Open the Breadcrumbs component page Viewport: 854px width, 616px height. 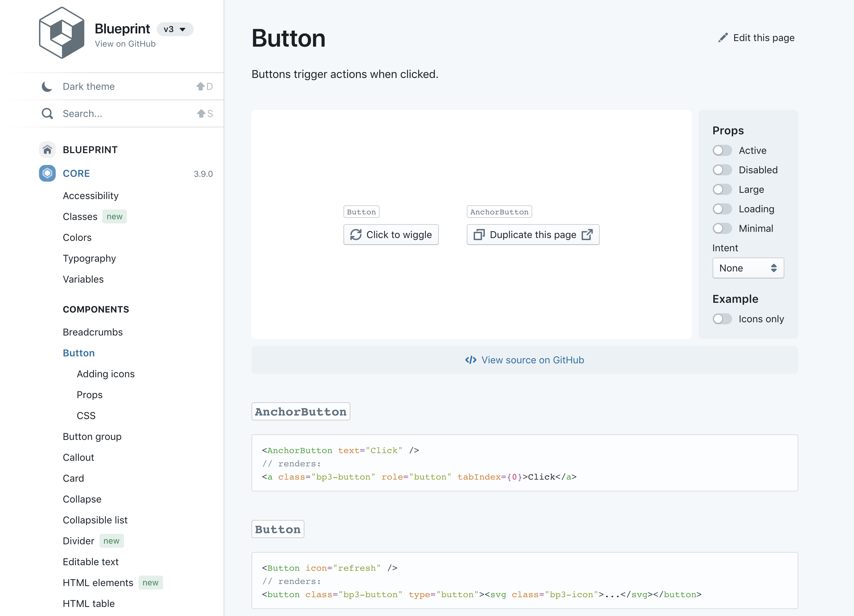(93, 332)
